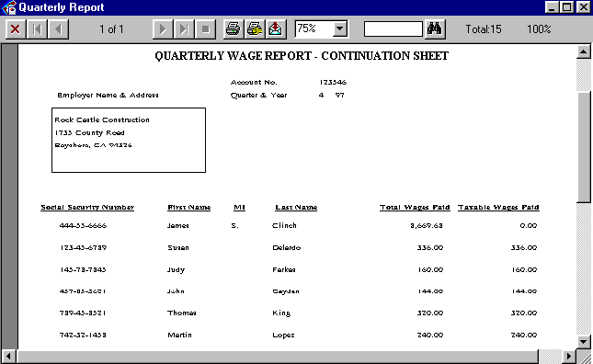This screenshot has height=364, width=593.
Task: Open printer setup icon
Action: click(255, 29)
